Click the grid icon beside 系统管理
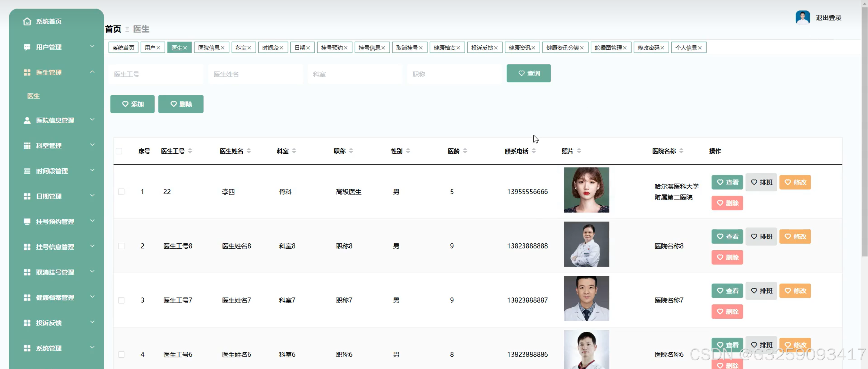The height and width of the screenshot is (369, 868). 27,348
